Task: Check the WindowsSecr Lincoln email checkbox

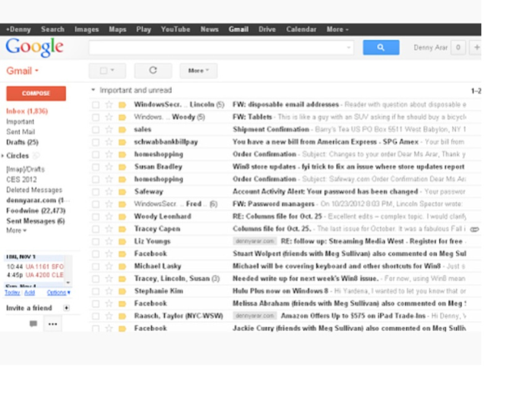Action: point(96,105)
